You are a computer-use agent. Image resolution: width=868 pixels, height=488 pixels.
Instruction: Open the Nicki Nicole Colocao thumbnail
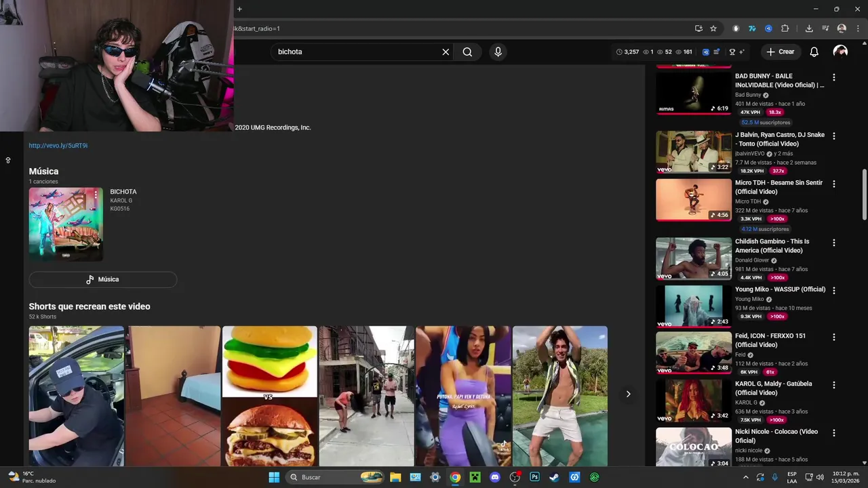coord(694,447)
